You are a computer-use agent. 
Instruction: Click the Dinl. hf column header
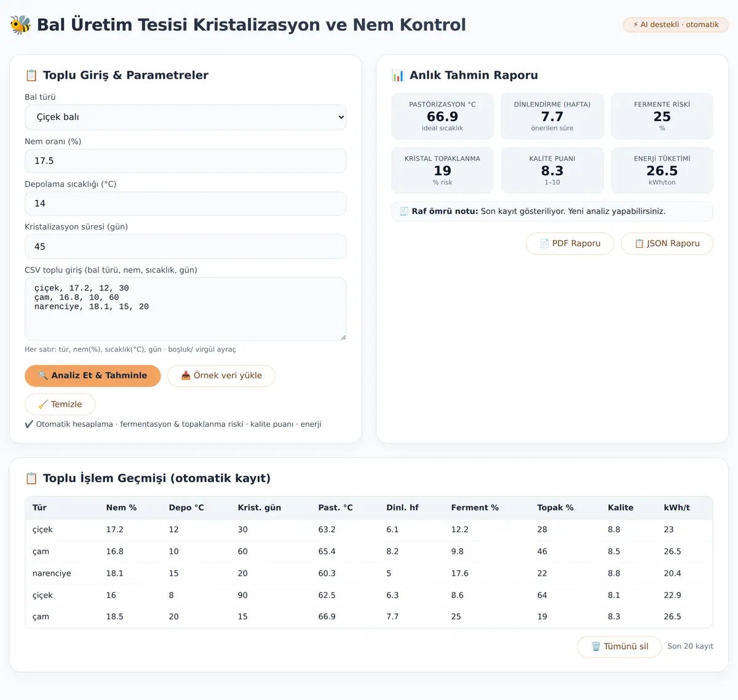pyautogui.click(x=402, y=507)
